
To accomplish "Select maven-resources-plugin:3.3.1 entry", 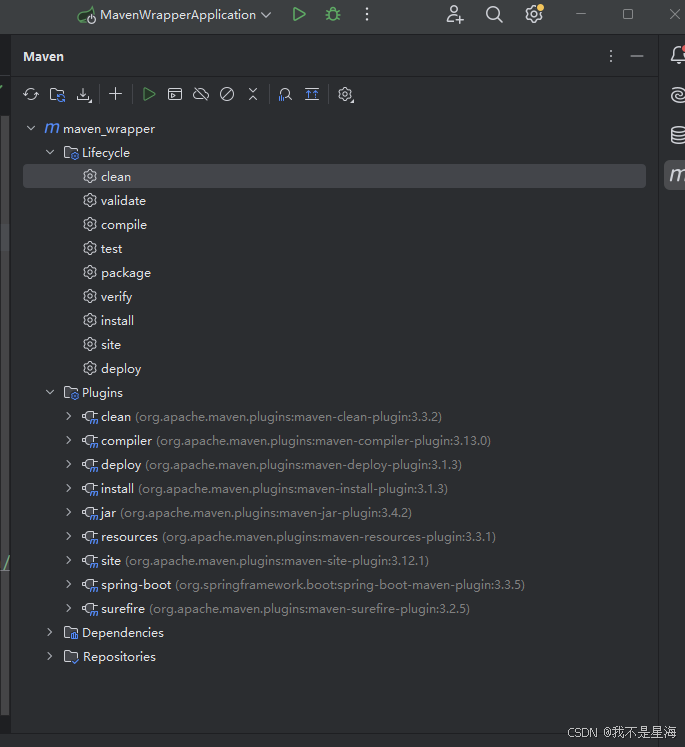I will point(329,537).
